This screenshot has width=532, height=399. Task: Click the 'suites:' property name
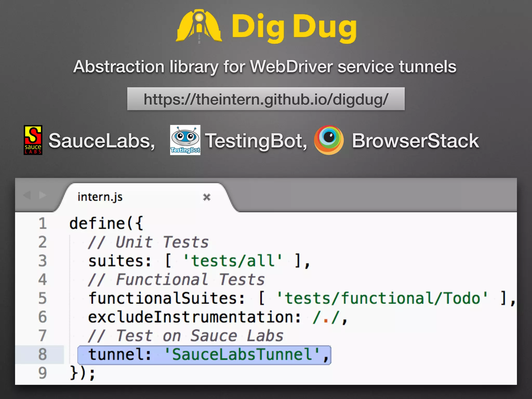pos(120,261)
